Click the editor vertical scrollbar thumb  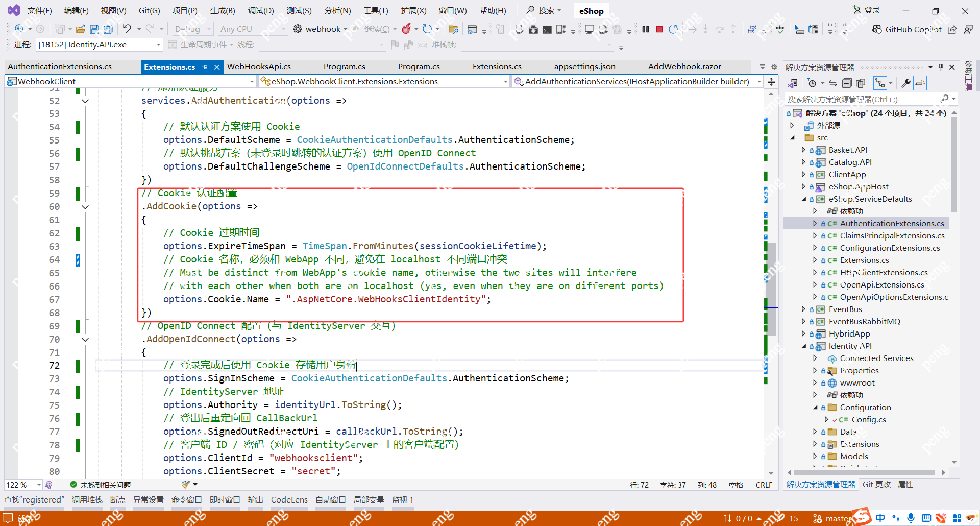click(x=772, y=289)
